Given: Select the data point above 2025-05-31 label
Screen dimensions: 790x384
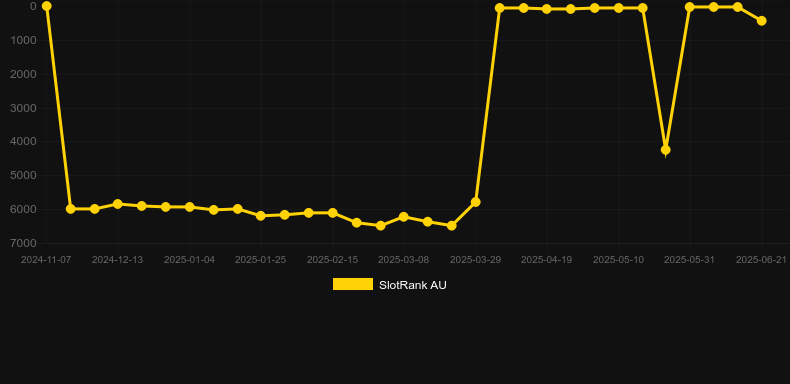Looking at the screenshot, I should [x=690, y=7].
